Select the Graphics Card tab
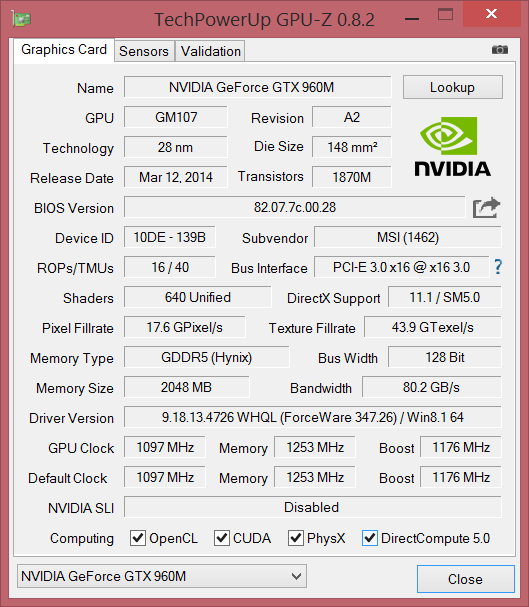Viewport: 529px width, 607px height. (64, 50)
